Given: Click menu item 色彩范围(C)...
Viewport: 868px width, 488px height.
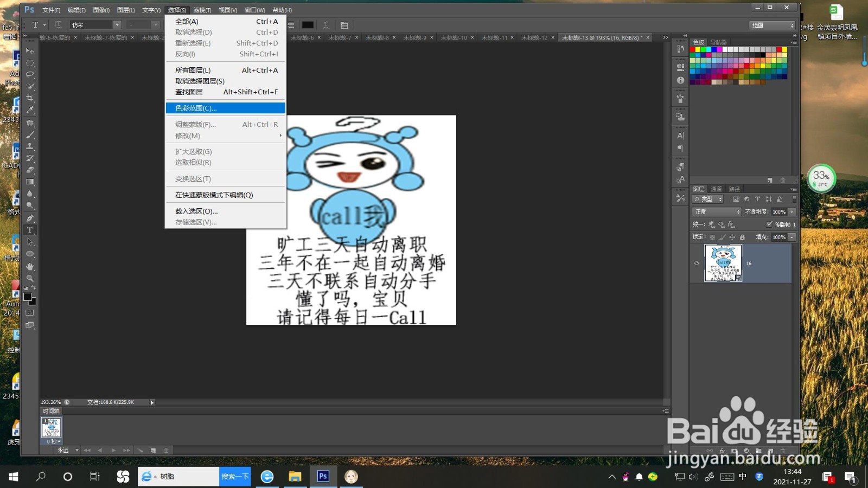Looking at the screenshot, I should 226,108.
